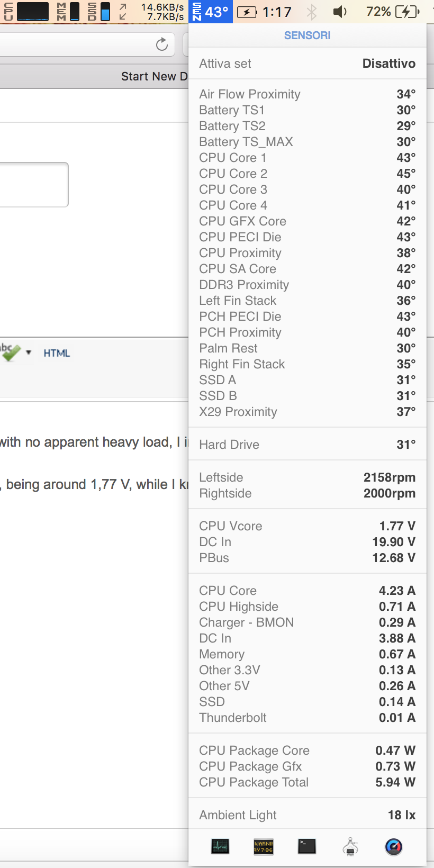Viewport: 434px width, 868px height.
Task: Open Console app with warning icon
Action: tap(264, 846)
